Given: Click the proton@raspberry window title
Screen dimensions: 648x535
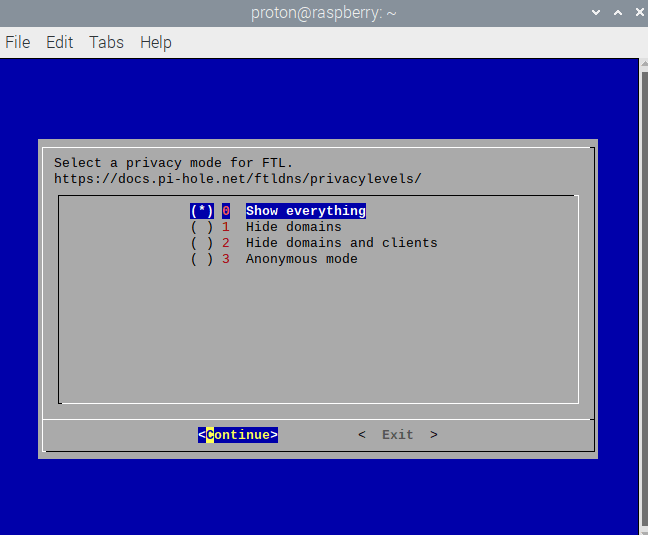Looking at the screenshot, I should [x=324, y=13].
